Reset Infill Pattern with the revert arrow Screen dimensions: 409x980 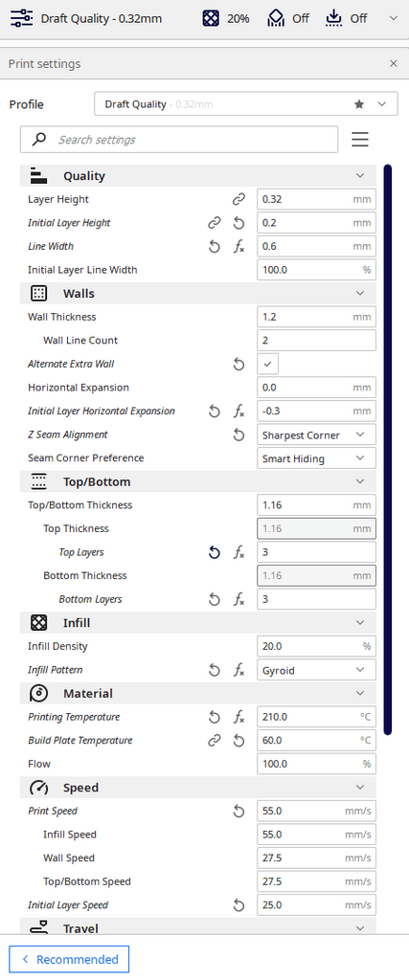click(x=215, y=670)
